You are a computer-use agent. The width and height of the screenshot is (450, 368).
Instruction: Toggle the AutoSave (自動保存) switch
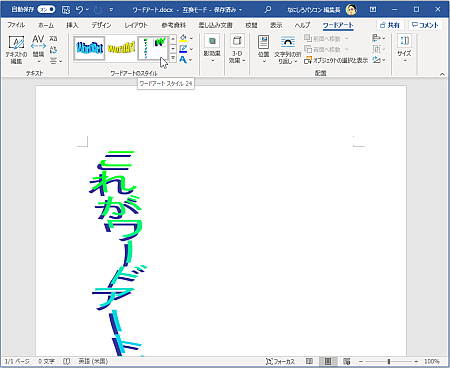tap(46, 9)
